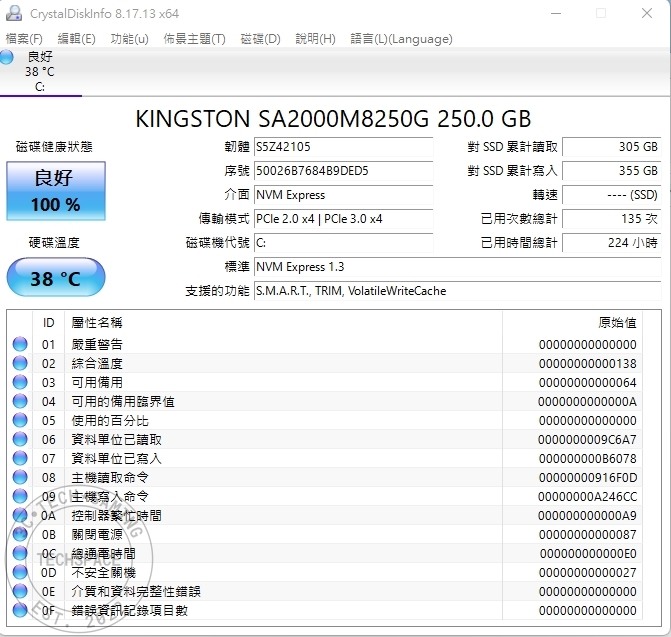Select the 嚴重警告 attribute name

coord(97,344)
